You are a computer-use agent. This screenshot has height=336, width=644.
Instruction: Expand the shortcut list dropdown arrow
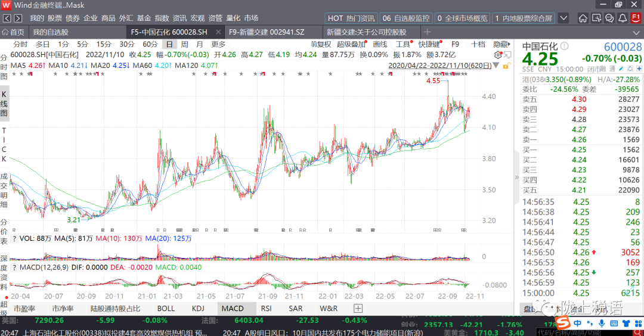click(x=563, y=18)
